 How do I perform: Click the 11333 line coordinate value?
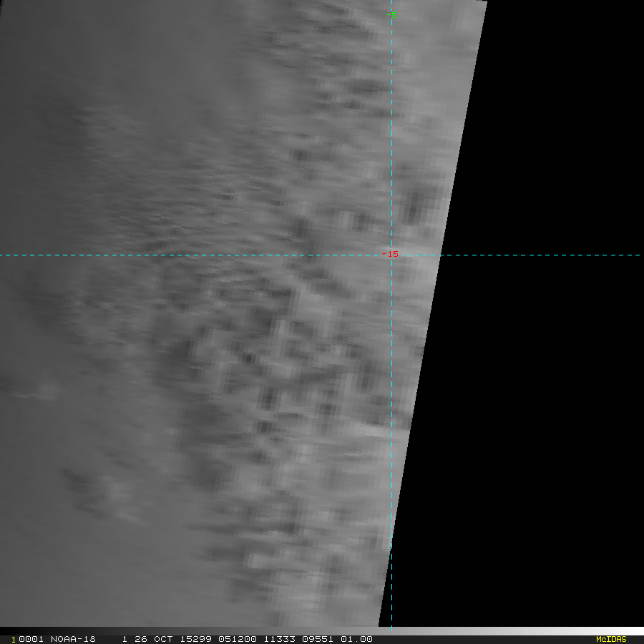pyautogui.click(x=268, y=639)
